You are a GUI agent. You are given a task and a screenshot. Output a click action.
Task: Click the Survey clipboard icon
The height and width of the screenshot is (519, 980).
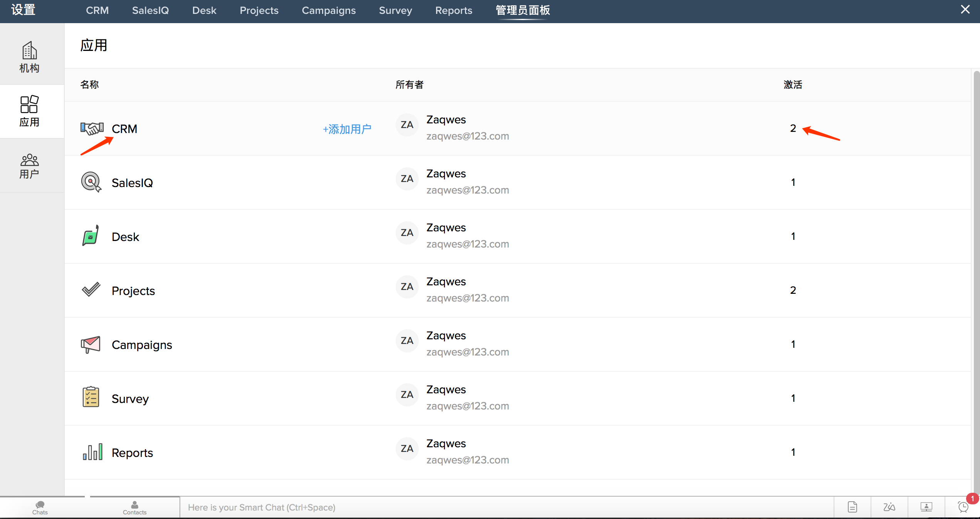coord(91,397)
